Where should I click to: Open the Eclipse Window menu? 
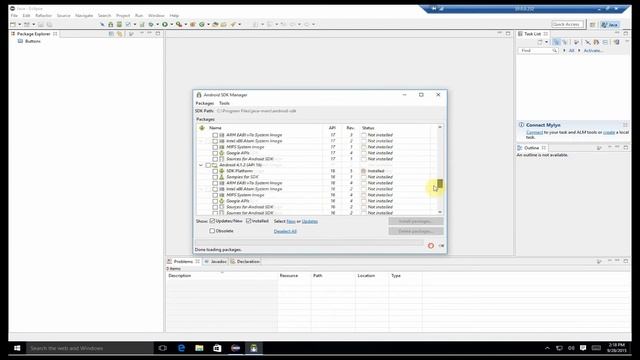pos(156,16)
